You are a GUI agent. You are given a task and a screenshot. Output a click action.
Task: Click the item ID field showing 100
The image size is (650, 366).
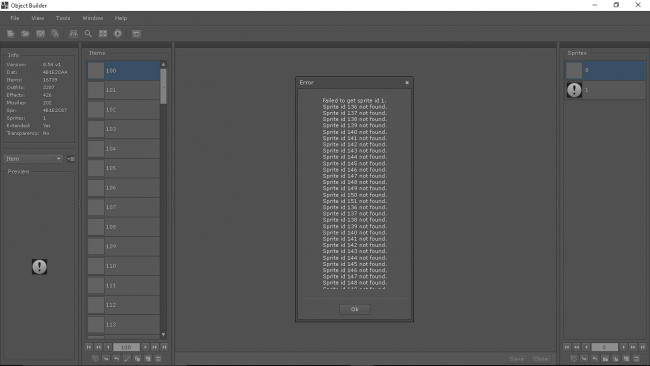[x=126, y=347]
